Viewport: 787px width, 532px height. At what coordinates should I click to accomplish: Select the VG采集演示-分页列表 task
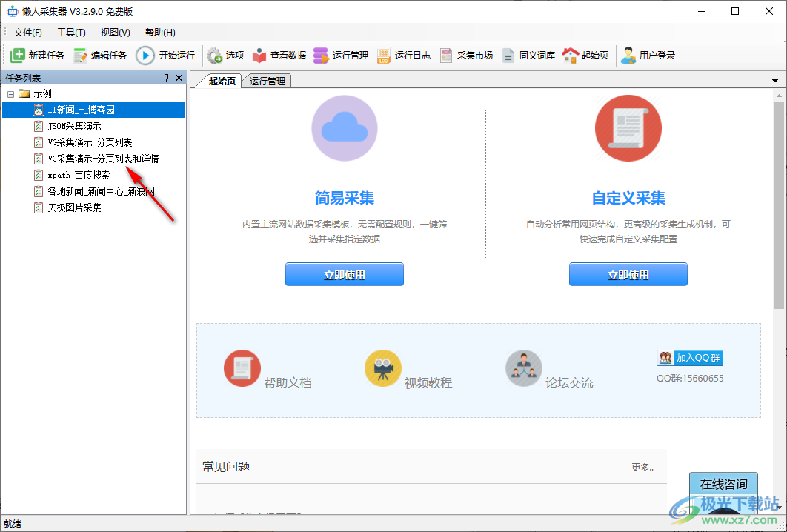coord(90,142)
